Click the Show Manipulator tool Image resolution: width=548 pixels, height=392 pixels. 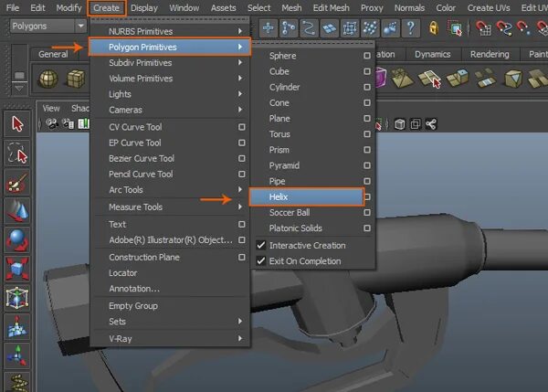17,356
